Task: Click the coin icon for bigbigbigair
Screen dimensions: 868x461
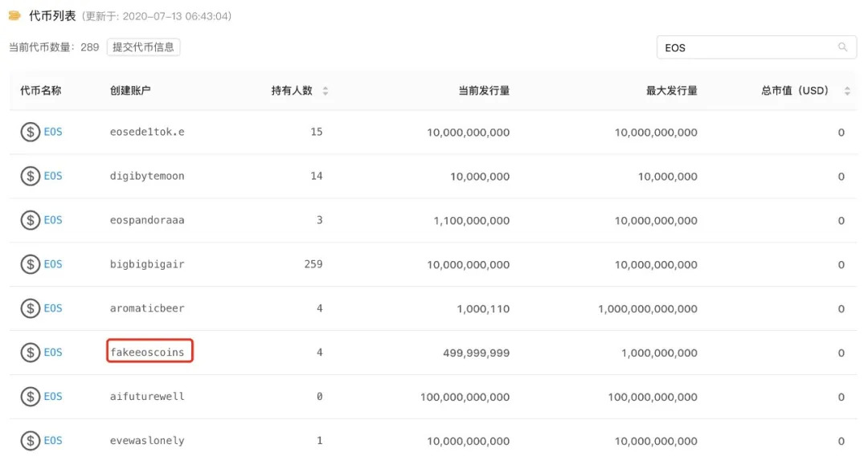Action: coord(31,264)
